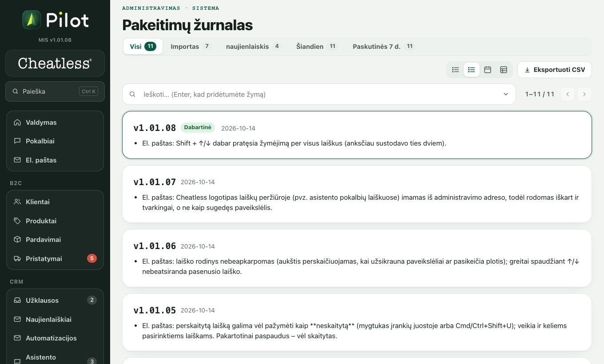Open Pardavimai sales section
Image resolution: width=604 pixels, height=364 pixels.
click(55, 240)
